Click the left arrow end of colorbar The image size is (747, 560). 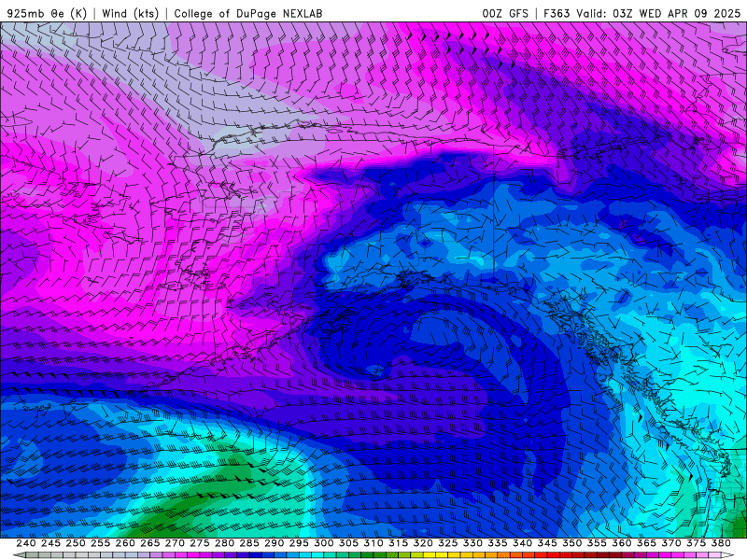tap(19, 555)
